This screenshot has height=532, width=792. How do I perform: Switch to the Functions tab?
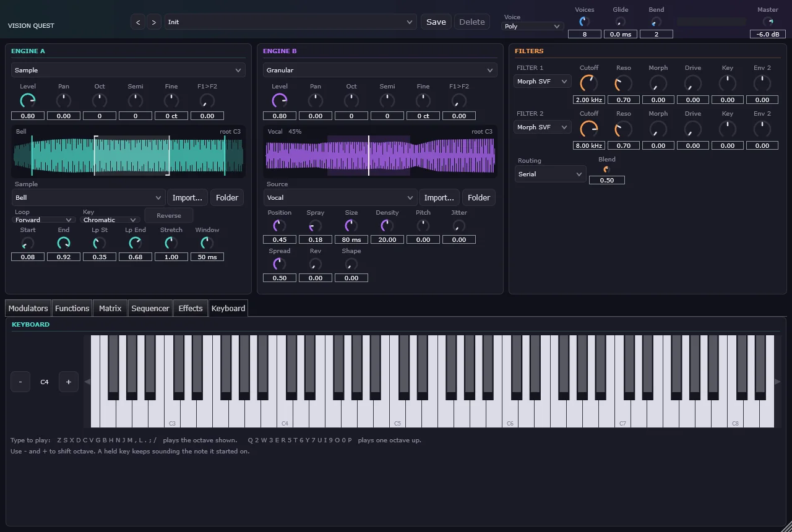point(72,308)
